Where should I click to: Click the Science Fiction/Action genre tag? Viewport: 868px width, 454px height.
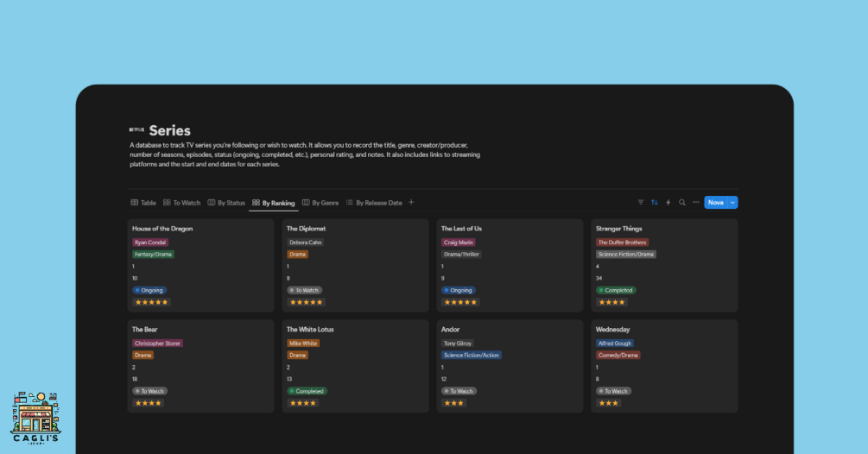(471, 355)
